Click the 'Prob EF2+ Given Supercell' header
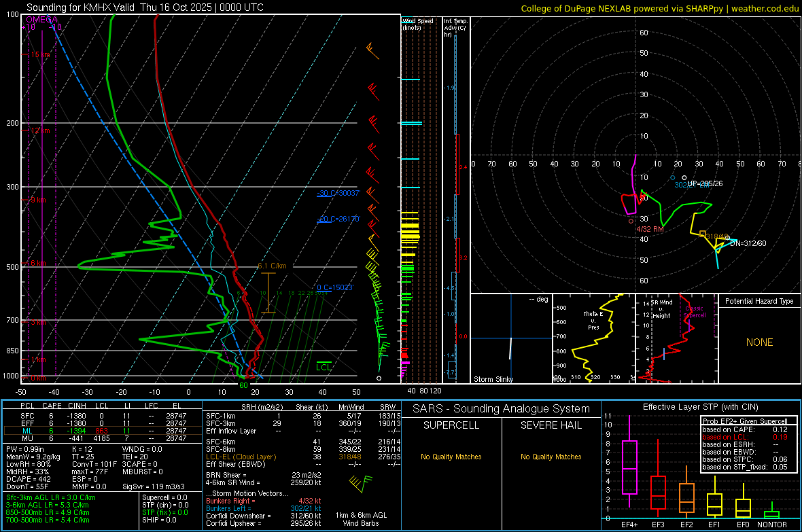This screenshot has width=802, height=532. (744, 421)
